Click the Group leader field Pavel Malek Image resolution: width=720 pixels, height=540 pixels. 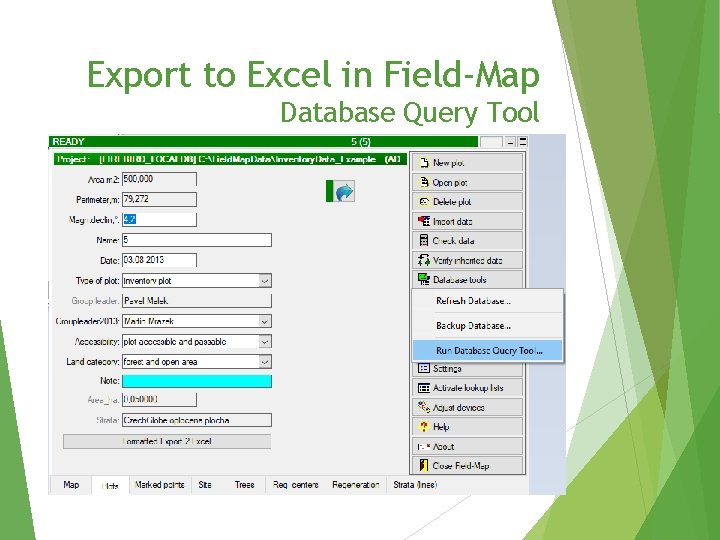coord(197,301)
